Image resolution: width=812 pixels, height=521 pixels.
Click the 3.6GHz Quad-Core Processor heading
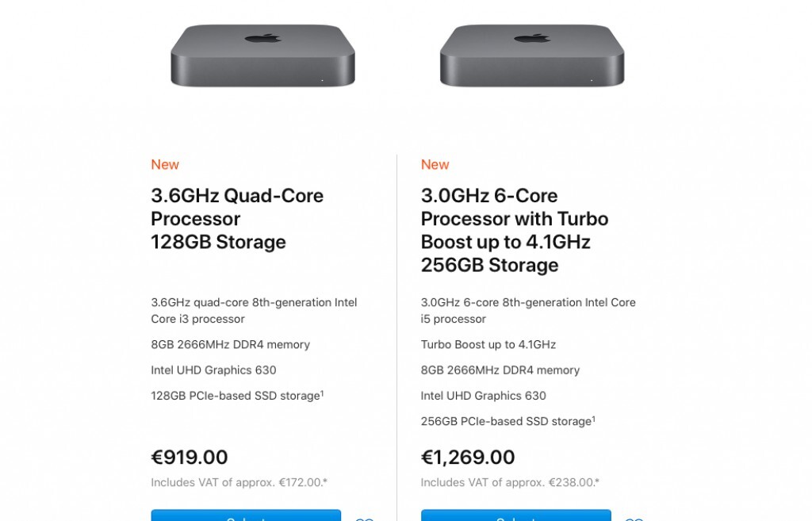click(237, 219)
